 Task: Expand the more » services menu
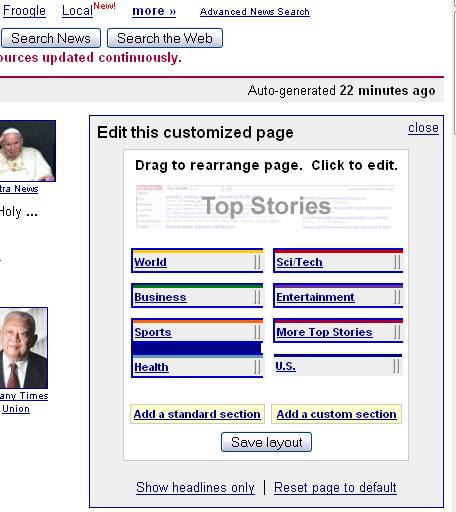(x=154, y=11)
